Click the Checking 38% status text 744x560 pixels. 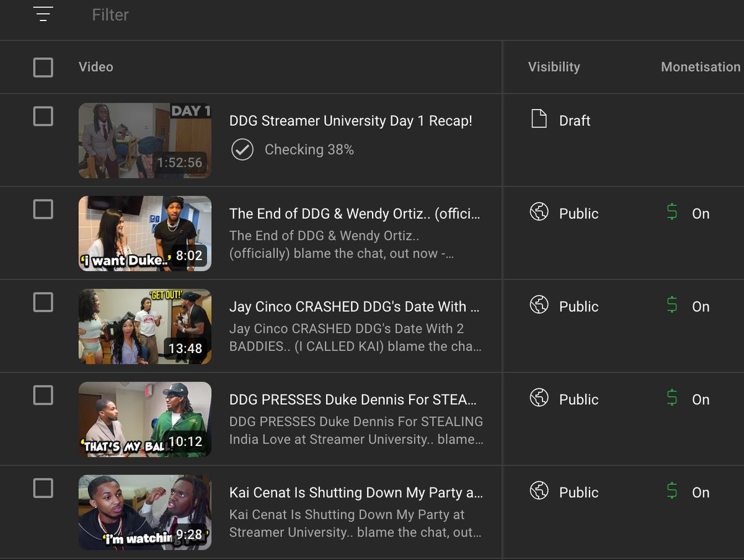click(x=309, y=150)
